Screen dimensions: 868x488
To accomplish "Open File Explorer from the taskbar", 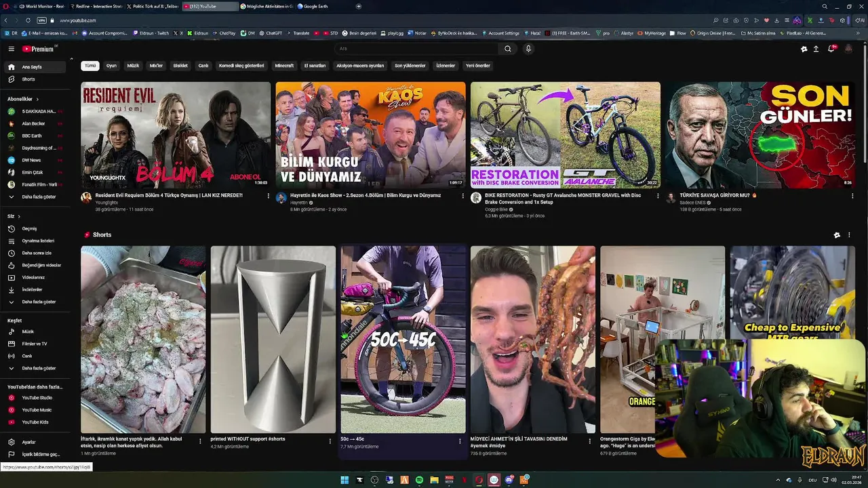I will 434,480.
